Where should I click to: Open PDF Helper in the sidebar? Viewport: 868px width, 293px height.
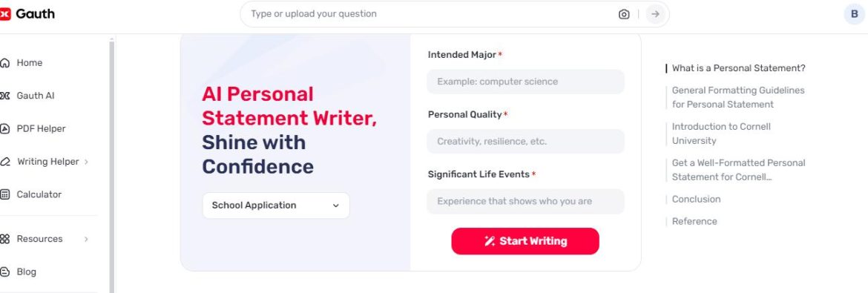pyautogui.click(x=40, y=129)
